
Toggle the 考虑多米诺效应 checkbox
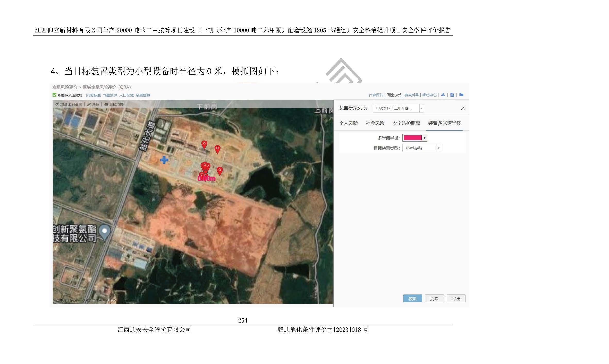55,95
